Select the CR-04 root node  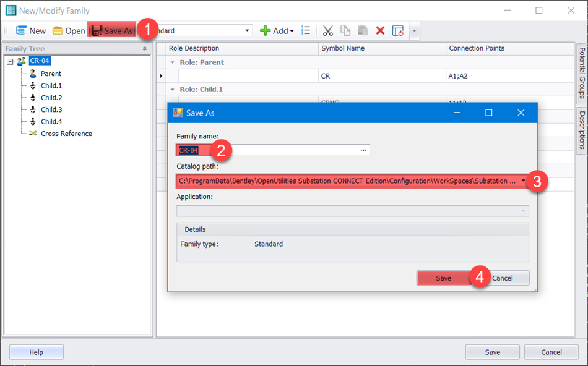click(39, 61)
